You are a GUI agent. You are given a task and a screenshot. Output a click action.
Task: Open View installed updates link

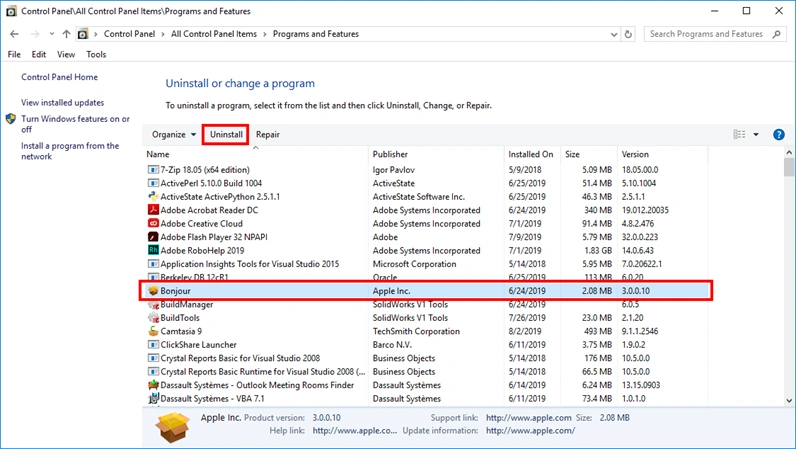click(62, 103)
